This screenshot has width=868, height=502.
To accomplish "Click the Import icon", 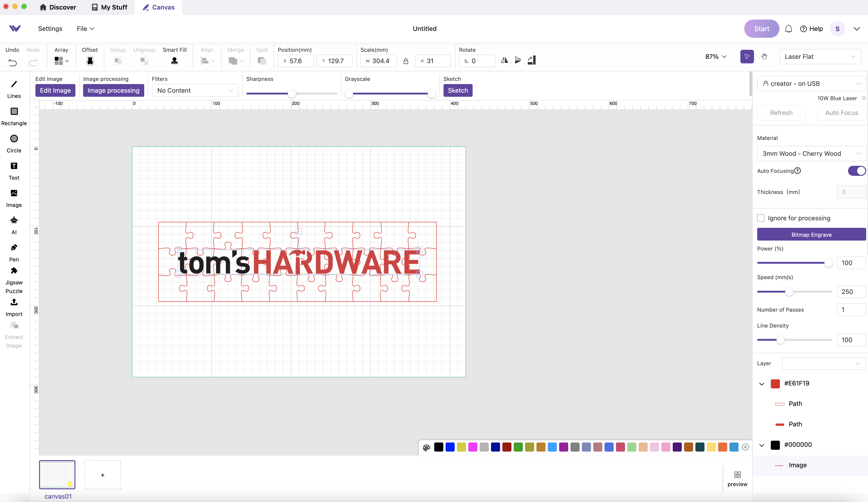I will coord(14,302).
